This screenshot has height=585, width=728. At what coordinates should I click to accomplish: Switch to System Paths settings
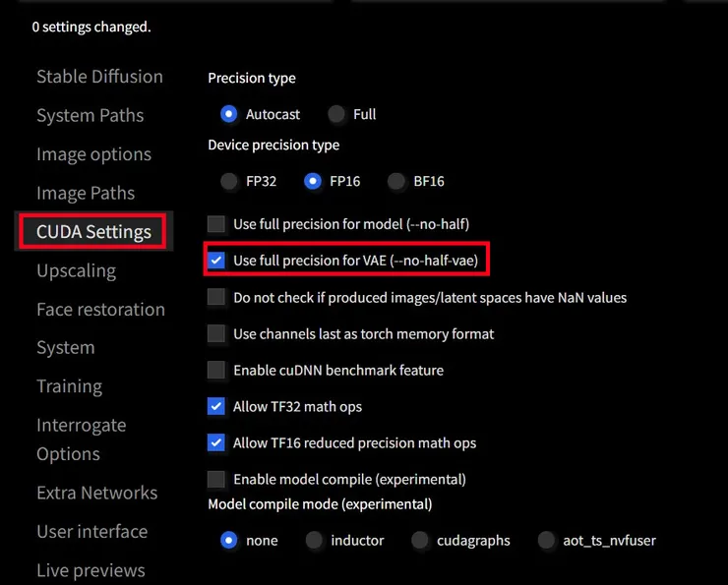90,116
